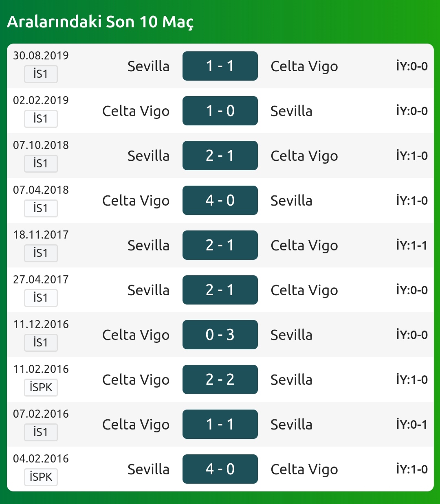This screenshot has width=440, height=504.
Task: Click İS1 league badge under 30.08.2019
Action: (41, 74)
